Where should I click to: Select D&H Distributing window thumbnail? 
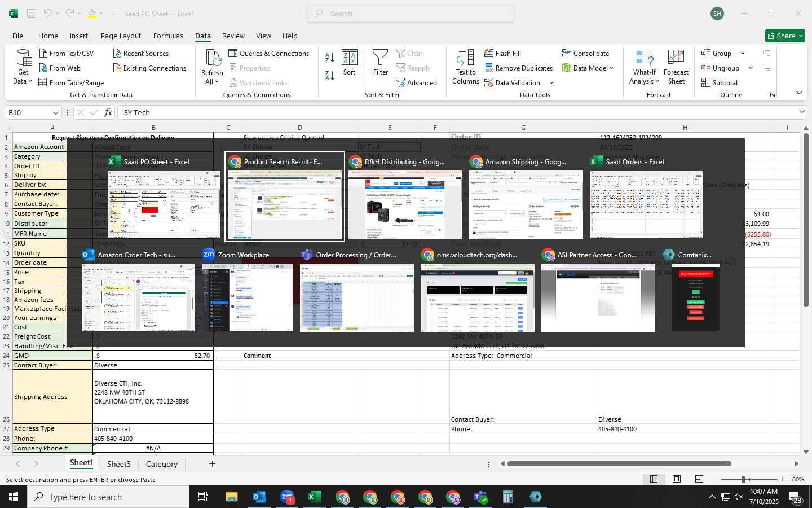(405, 197)
